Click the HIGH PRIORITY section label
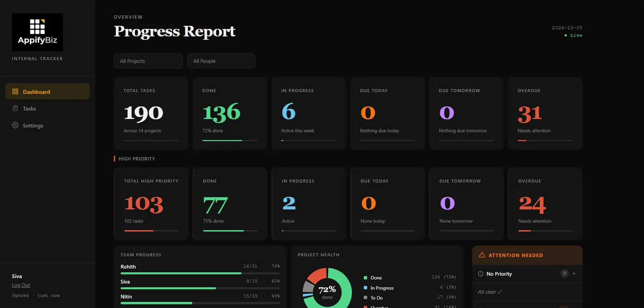This screenshot has width=644, height=308. (137, 159)
